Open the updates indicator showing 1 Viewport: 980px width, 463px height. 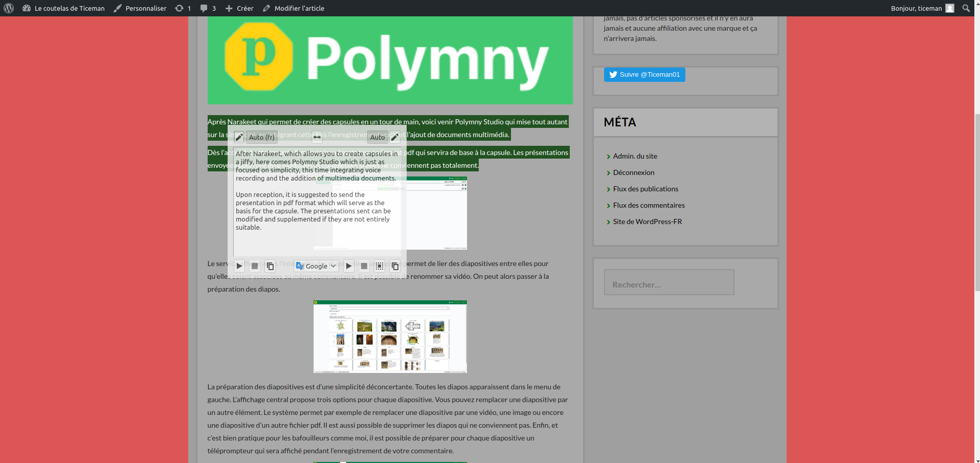183,8
